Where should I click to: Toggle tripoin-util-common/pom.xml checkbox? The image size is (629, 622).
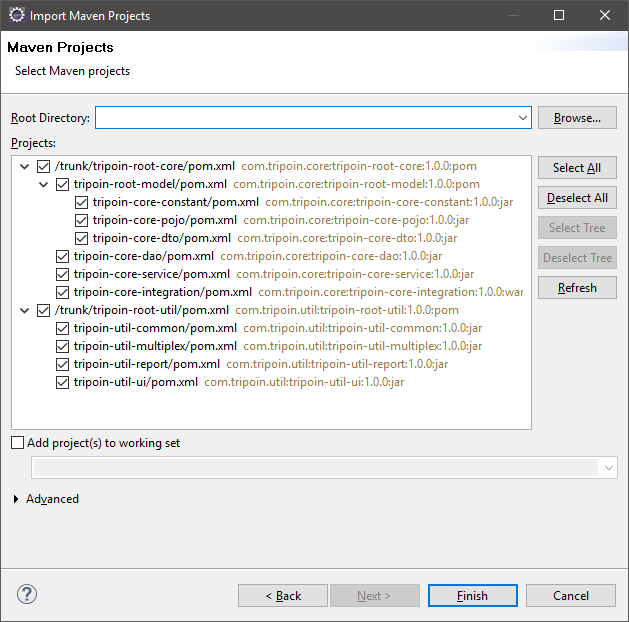[x=62, y=328]
